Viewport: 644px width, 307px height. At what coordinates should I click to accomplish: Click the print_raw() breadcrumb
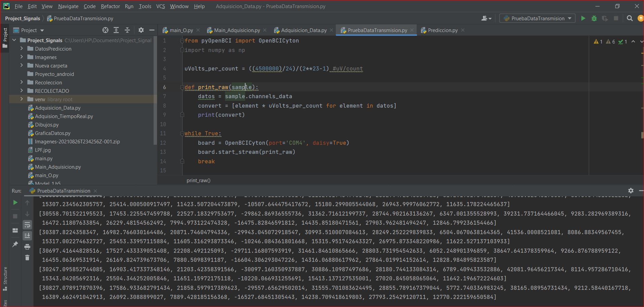click(x=198, y=180)
